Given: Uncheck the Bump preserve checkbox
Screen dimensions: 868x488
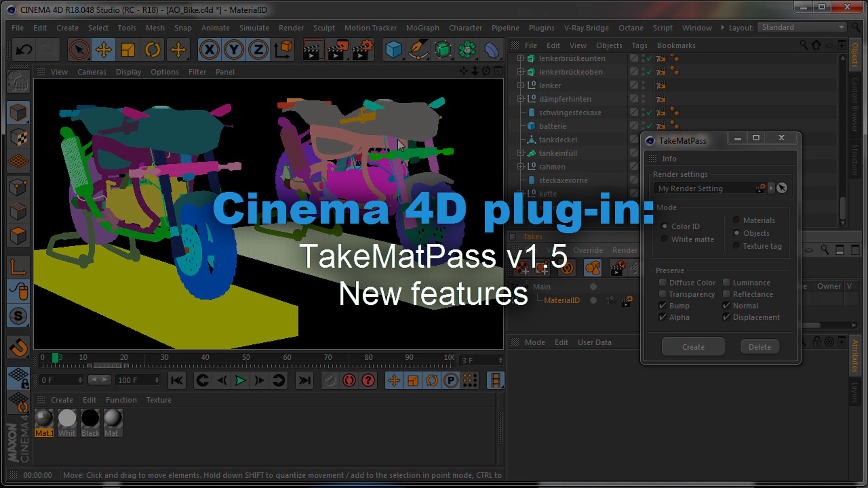Looking at the screenshot, I should (x=663, y=305).
